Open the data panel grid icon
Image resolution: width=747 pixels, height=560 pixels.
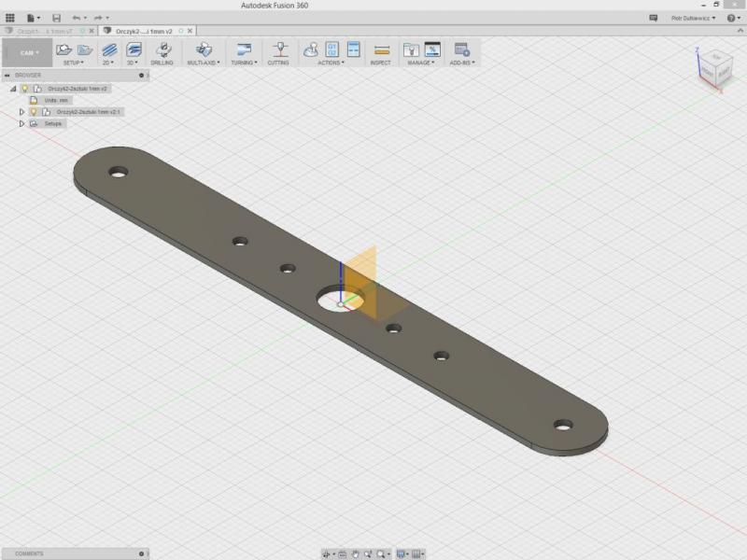click(10, 18)
